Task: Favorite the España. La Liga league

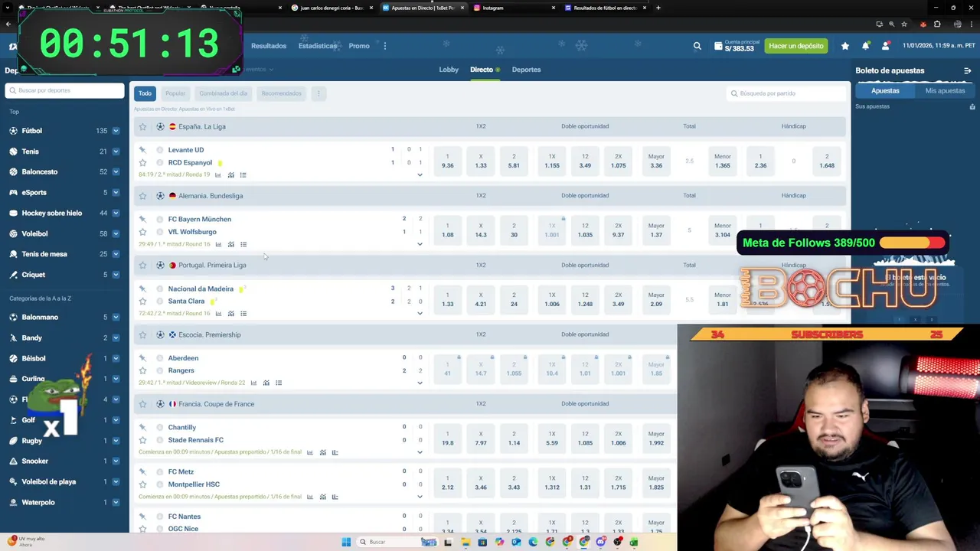Action: [x=142, y=126]
